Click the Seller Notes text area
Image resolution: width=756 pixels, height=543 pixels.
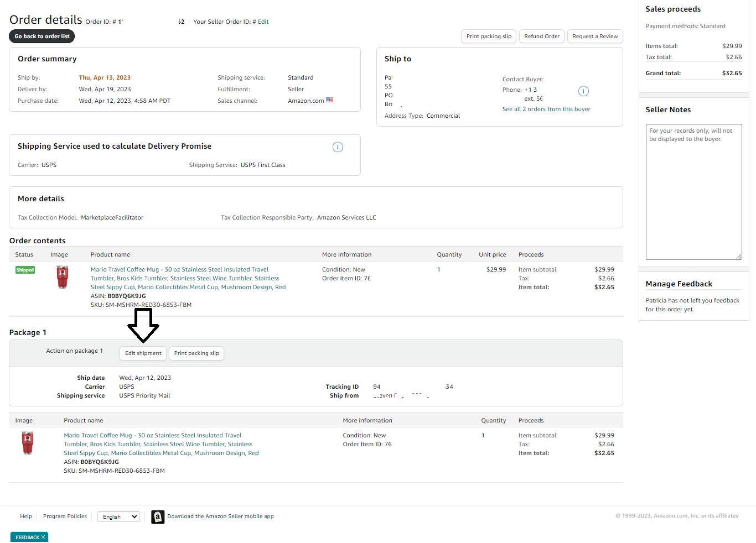tap(694, 192)
